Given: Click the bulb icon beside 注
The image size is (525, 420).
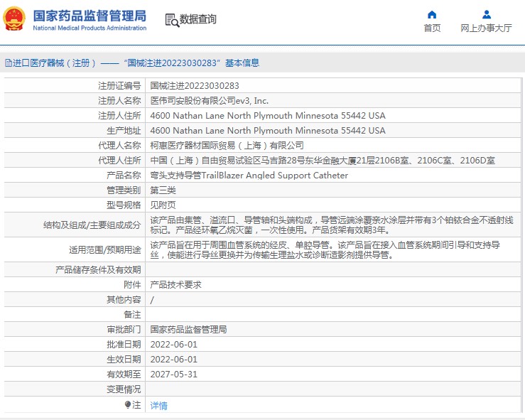Looking at the screenshot, I should [x=127, y=405].
